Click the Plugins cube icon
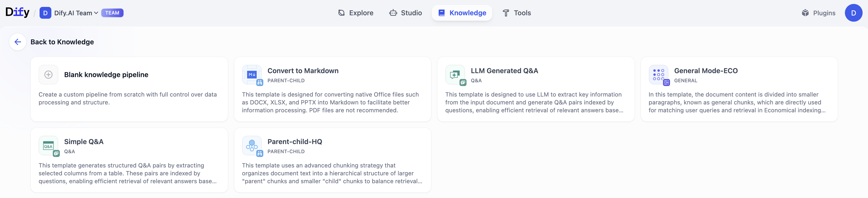 point(805,13)
